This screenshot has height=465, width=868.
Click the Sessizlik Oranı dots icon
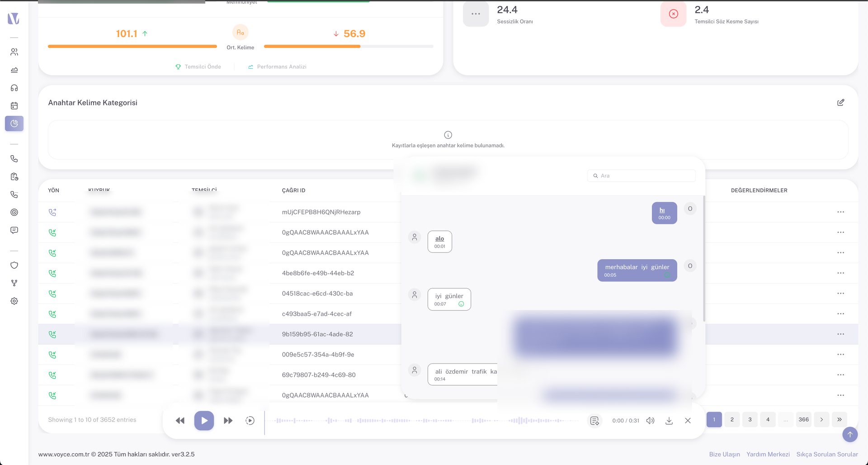coord(476,14)
